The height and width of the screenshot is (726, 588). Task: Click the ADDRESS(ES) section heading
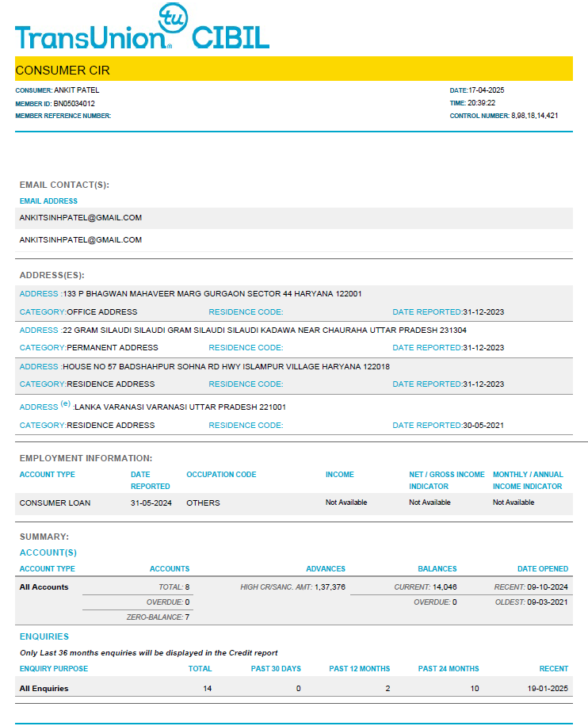(52, 275)
